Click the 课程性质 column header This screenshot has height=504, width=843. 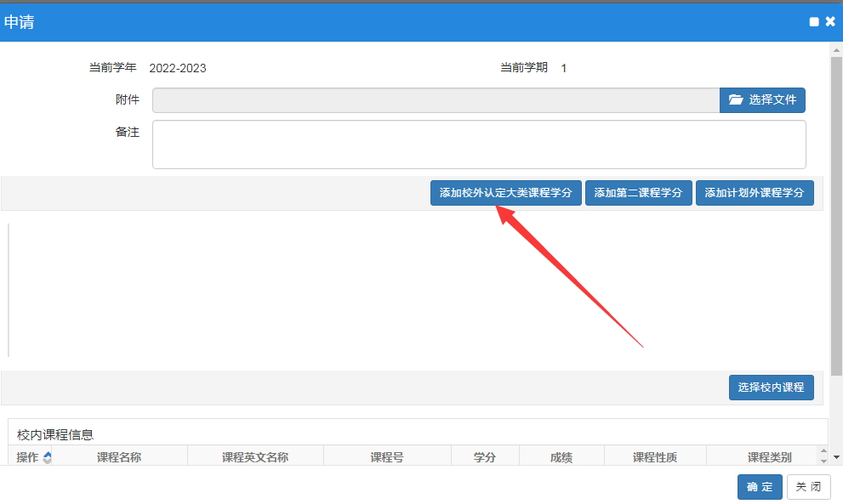[x=655, y=457]
